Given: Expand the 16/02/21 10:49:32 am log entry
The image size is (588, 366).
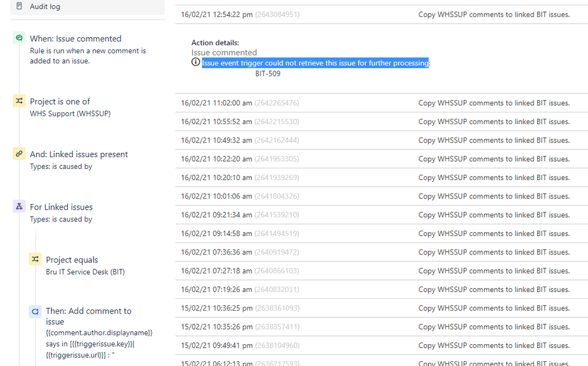Looking at the screenshot, I should [x=381, y=140].
